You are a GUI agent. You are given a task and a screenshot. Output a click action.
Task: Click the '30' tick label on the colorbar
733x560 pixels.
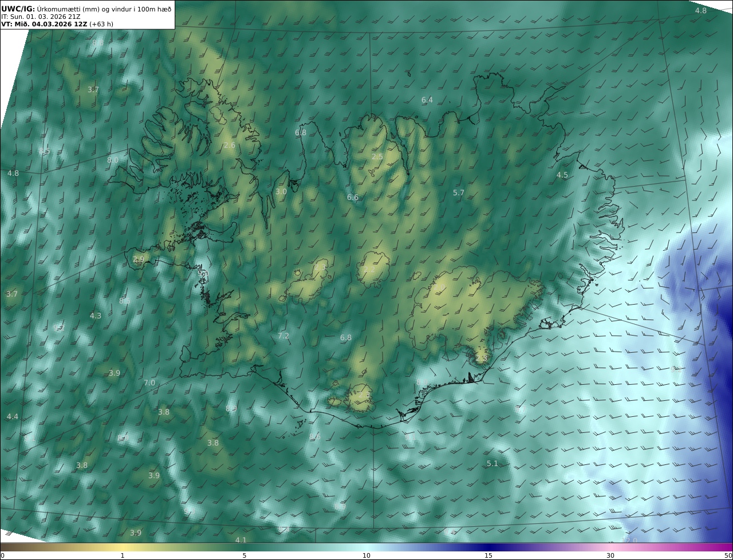coord(610,555)
